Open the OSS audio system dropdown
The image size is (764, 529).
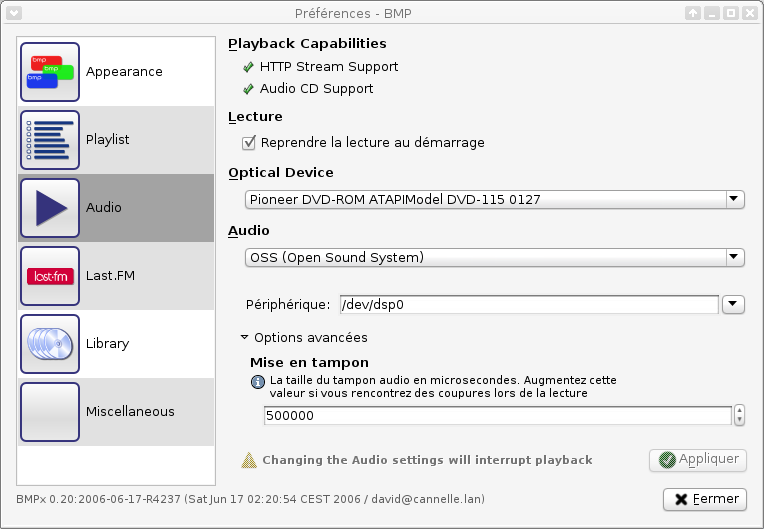point(495,258)
